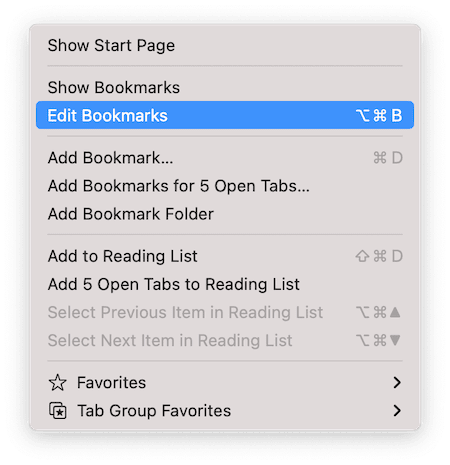Screen dimensions: 450x465
Task: Click Select Next Item in Reading List
Action: click(x=225, y=340)
